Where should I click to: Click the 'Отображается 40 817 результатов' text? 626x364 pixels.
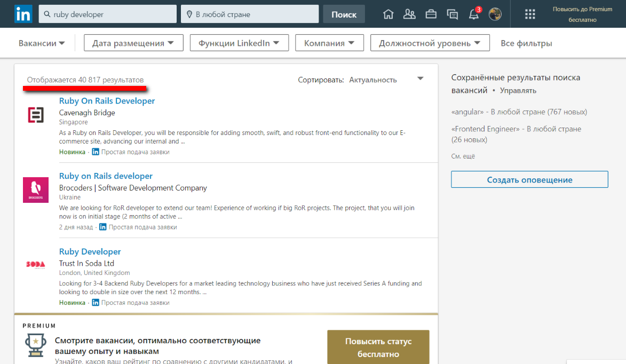point(85,80)
